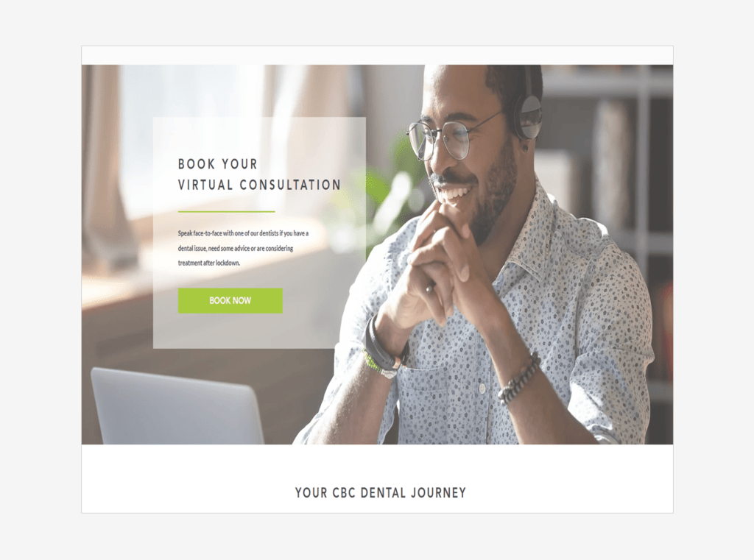Click the YOUR CBC DENTAL JOURNEY heading
The width and height of the screenshot is (754, 560).
381,493
